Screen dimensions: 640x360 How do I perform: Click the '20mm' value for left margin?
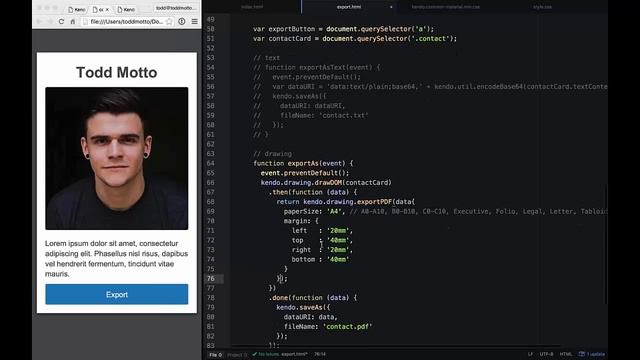[338, 231]
